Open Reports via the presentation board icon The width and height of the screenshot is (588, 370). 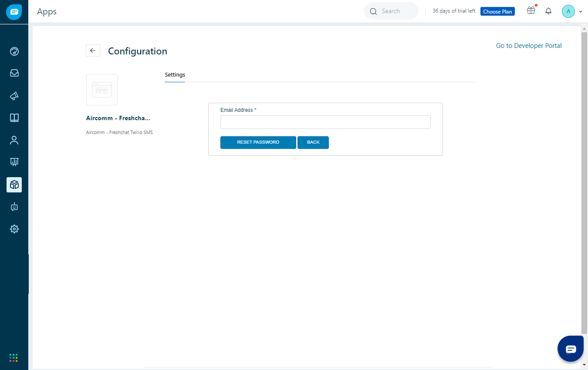(x=14, y=162)
